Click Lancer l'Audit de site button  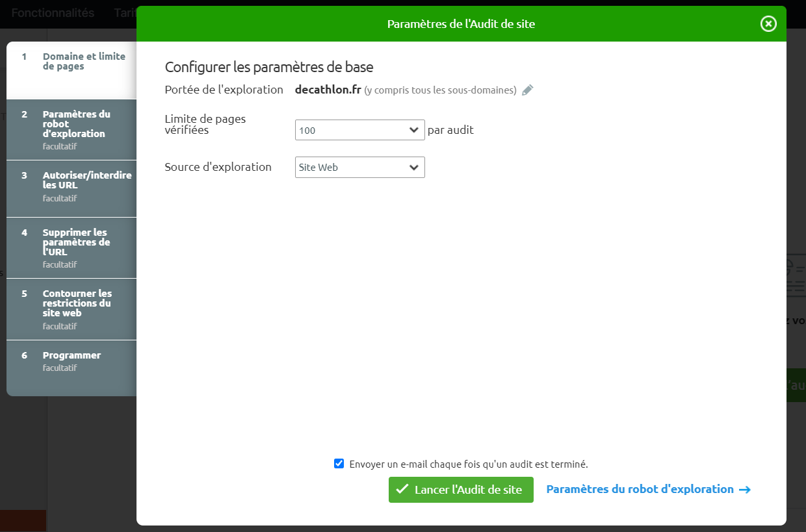pyautogui.click(x=461, y=490)
